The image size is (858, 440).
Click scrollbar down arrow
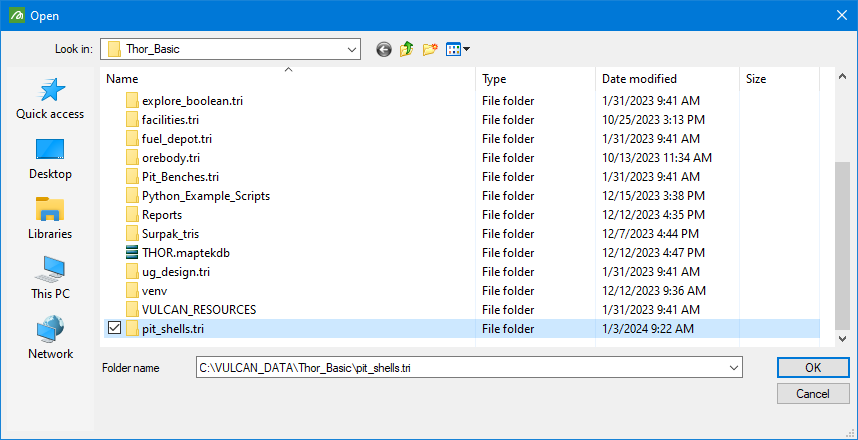pyautogui.click(x=843, y=339)
